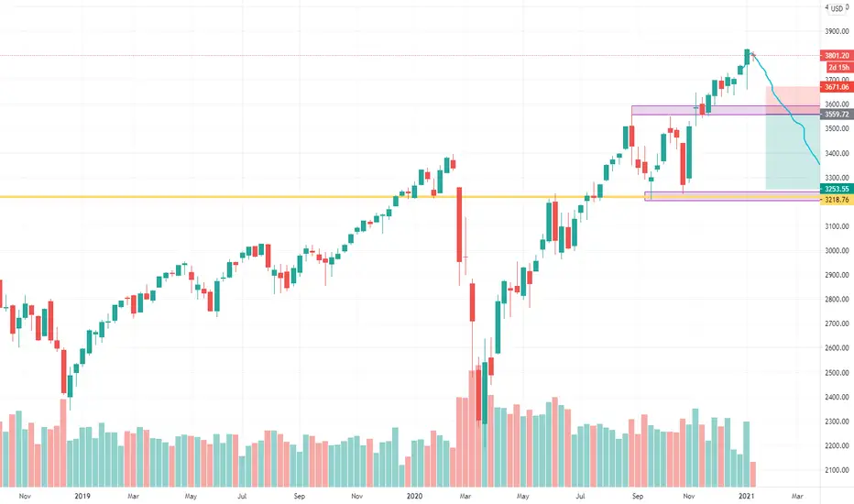Image resolution: width=854 pixels, height=504 pixels.
Task: Click the 2021 label on time axis
Action: tap(746, 496)
